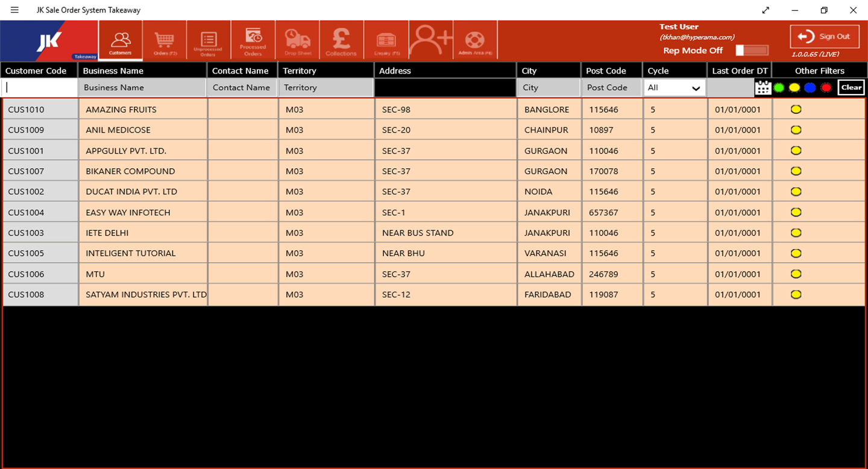This screenshot has height=469, width=868.
Task: Click yellow status dot for DUCAT INDIA
Action: pos(796,192)
